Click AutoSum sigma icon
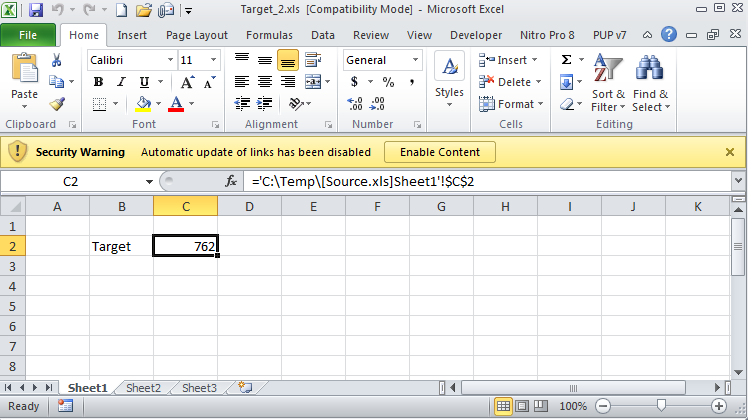Screen dimensions: 748x420 point(566,60)
